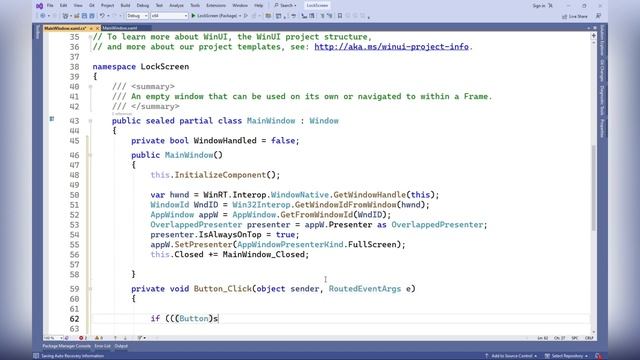
Task: Click the previous issue up arrow
Action: tap(116, 338)
